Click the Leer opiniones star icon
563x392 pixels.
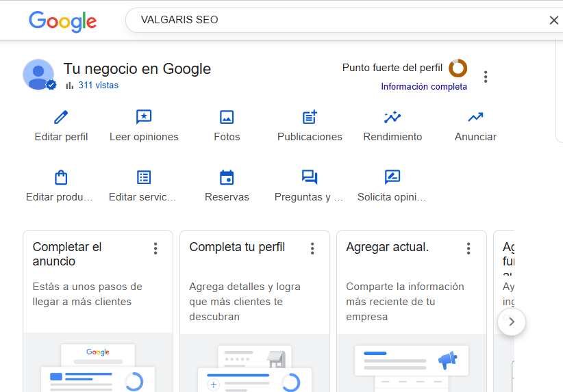tap(144, 117)
